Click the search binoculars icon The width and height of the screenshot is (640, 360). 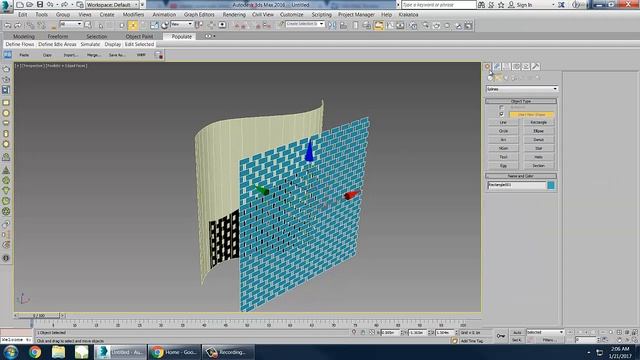pyautogui.click(x=482, y=5)
